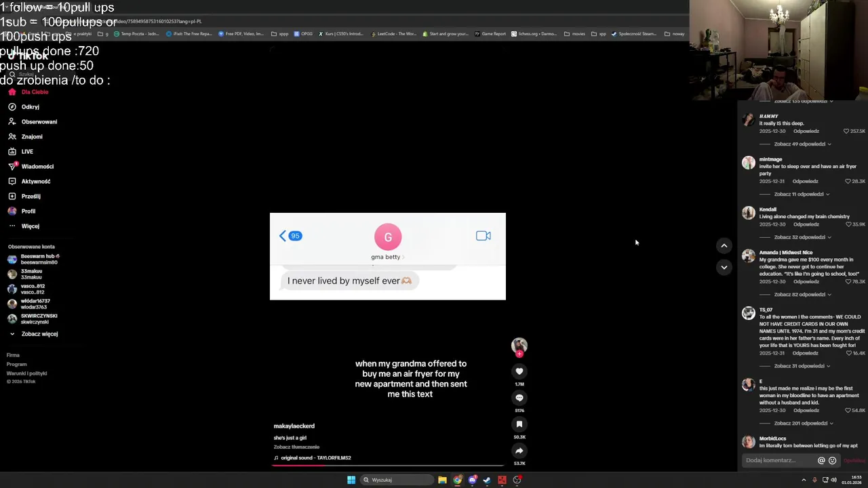Open the makaylaeckerd avatar beside the video
The width and height of the screenshot is (868, 488).
(519, 346)
